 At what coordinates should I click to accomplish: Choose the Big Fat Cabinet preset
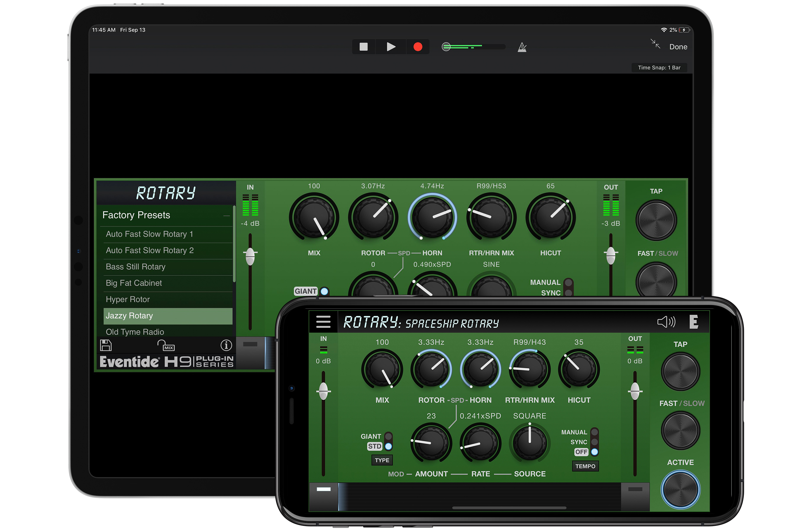click(x=168, y=283)
